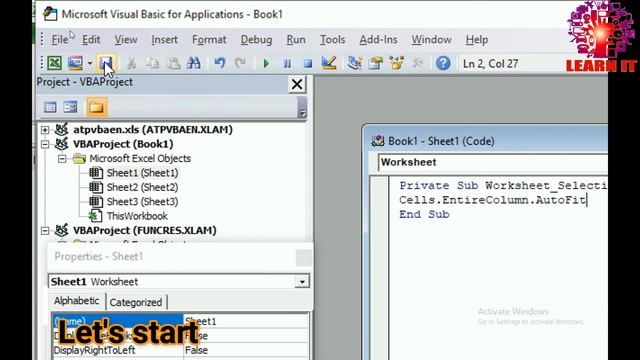Open the Worksheet object combo box in code window
The image size is (640, 360).
click(x=493, y=162)
